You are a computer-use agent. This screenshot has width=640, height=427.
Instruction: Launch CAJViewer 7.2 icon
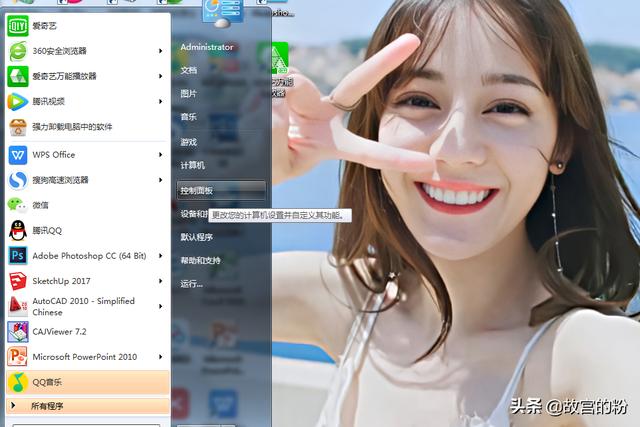click(18, 331)
